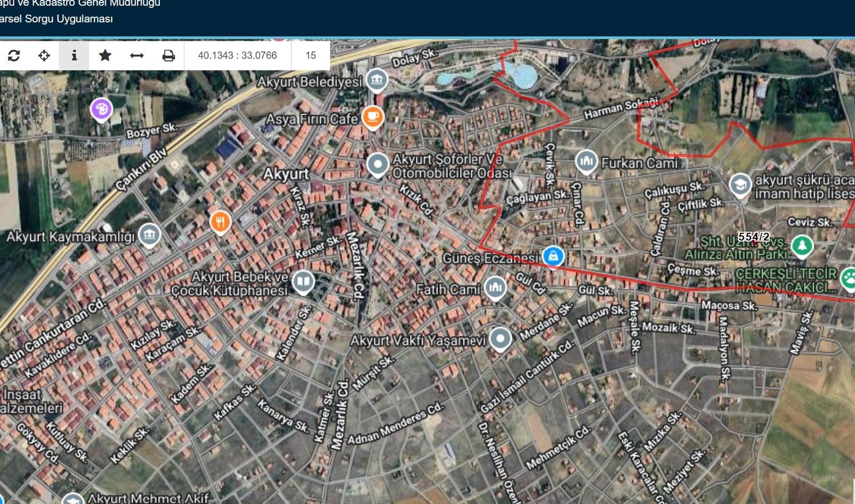The width and height of the screenshot is (855, 504).
Task: Click the Çalıkuşu Sk. label
Action: [x=674, y=190]
